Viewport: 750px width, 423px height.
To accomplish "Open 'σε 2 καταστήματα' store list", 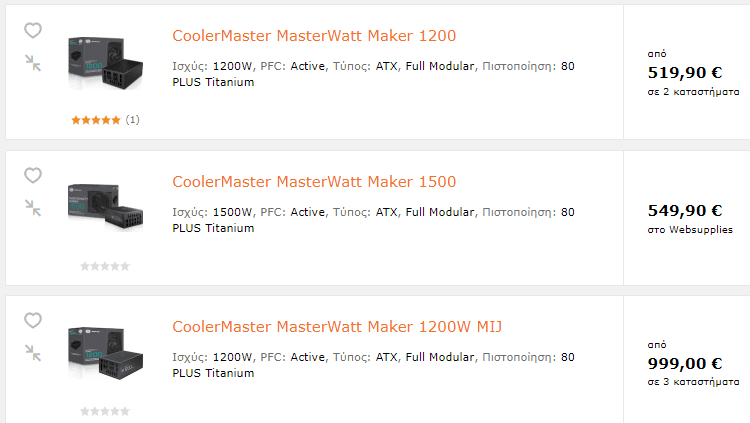I will [x=693, y=91].
